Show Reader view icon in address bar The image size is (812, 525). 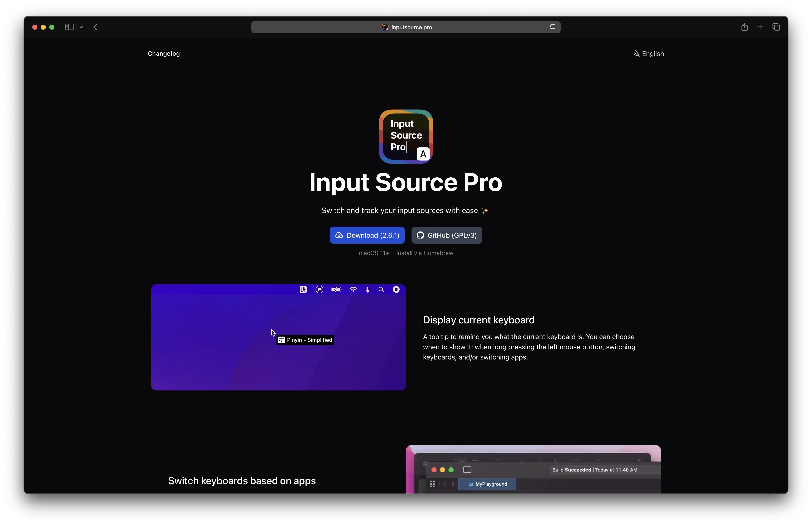(553, 27)
